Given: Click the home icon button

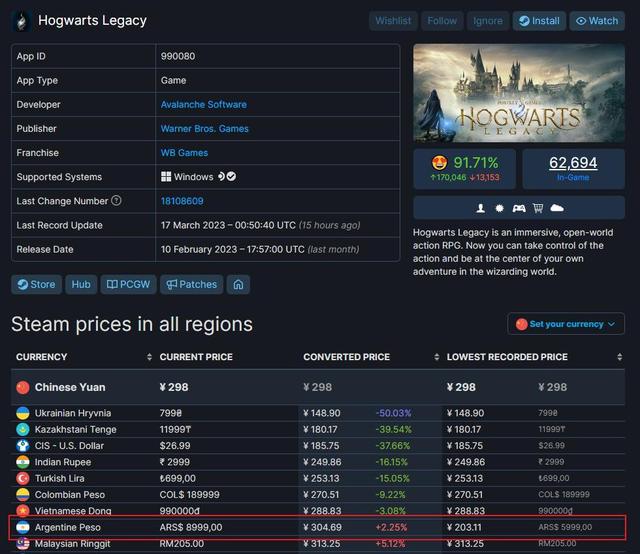Looking at the screenshot, I should pos(238,284).
